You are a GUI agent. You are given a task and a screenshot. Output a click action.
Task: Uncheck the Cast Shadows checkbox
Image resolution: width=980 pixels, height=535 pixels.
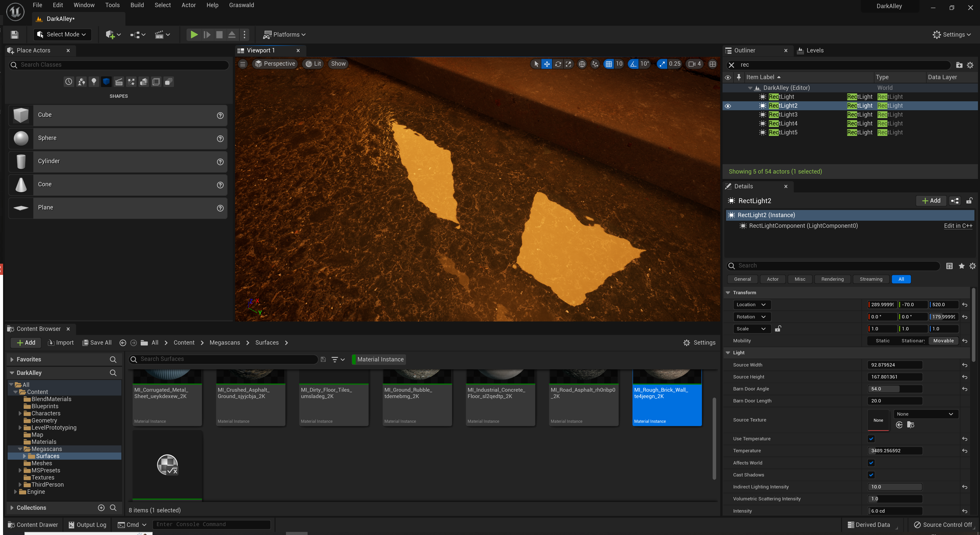point(871,475)
